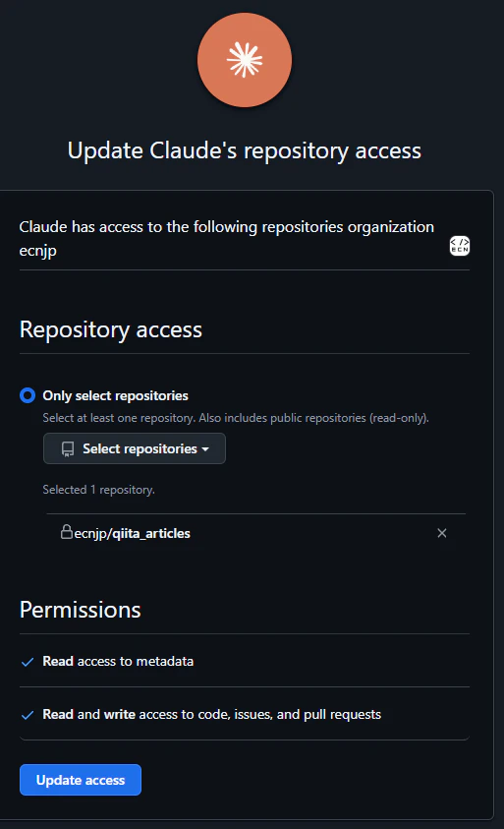Click the Selected 1 repository status text
The height and width of the screenshot is (829, 504).
[99, 490]
